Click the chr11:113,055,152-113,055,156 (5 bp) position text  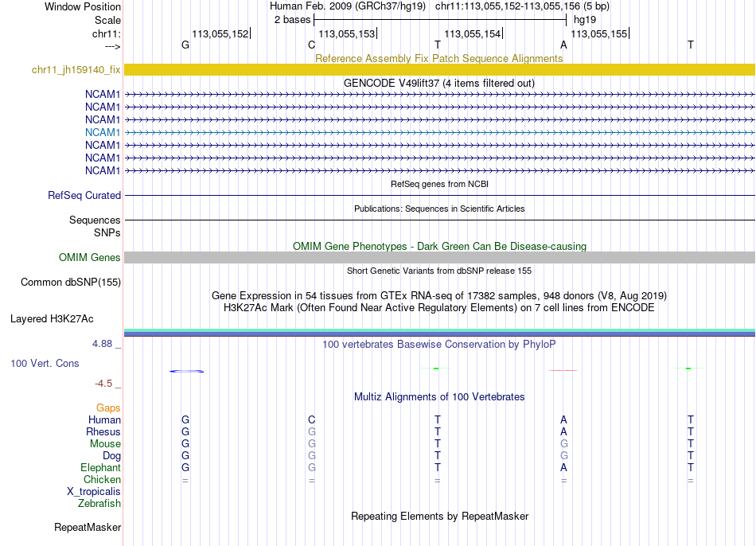pyautogui.click(x=522, y=6)
